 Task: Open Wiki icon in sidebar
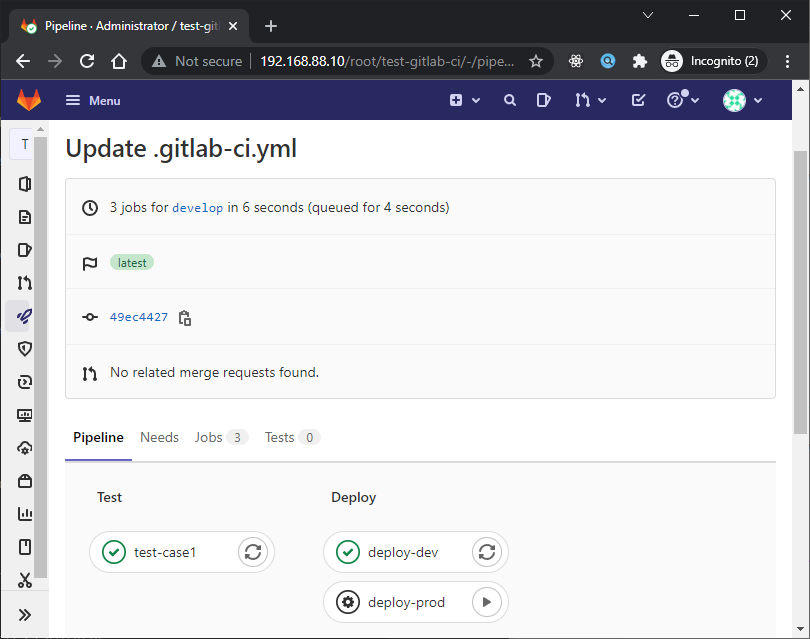coord(24,547)
